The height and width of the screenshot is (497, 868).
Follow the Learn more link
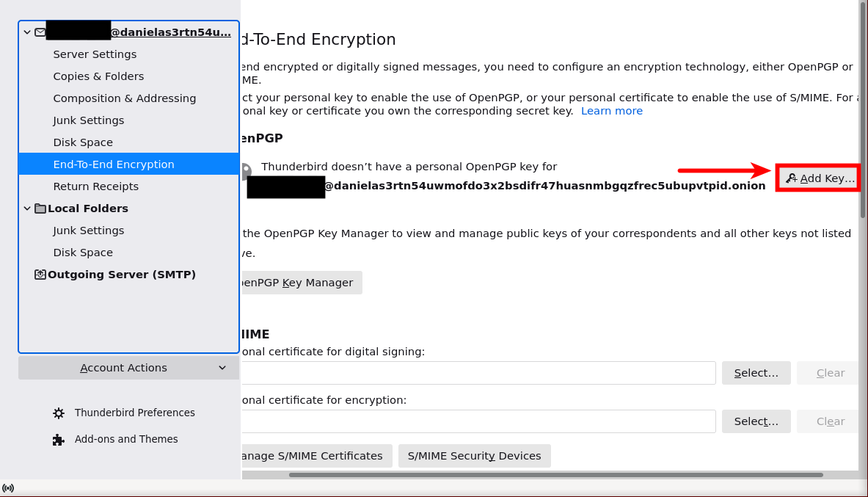coord(611,111)
